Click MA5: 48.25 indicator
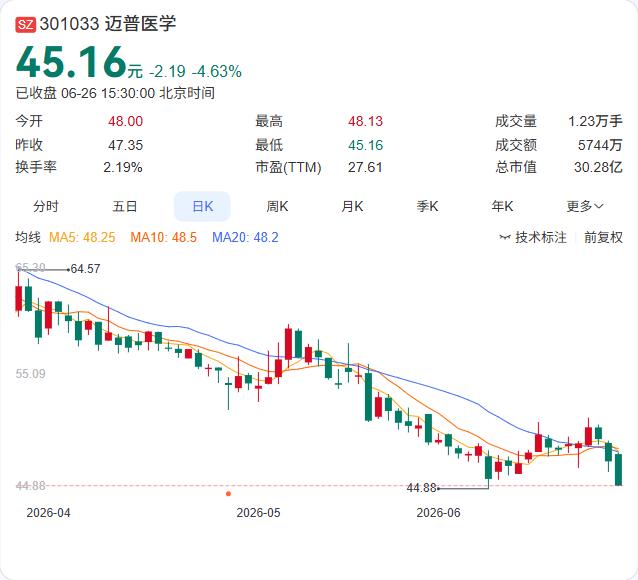Viewport: 638px width, 580px height. 82,237
